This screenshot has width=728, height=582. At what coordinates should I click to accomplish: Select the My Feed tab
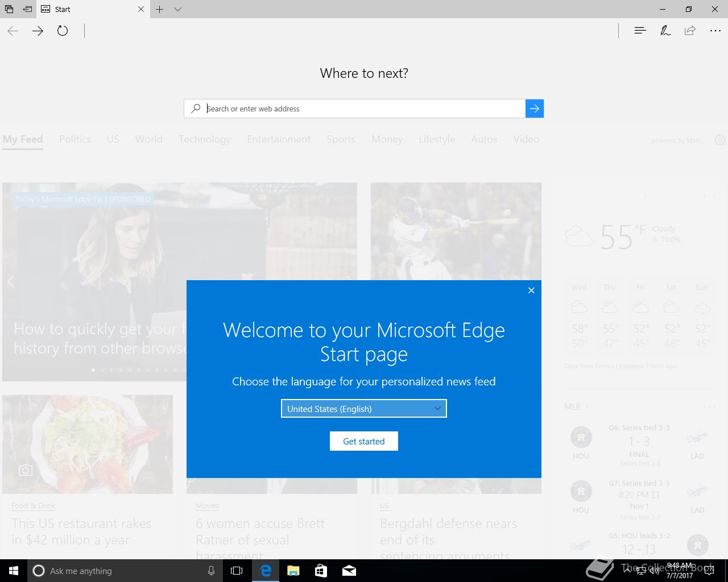(x=23, y=139)
